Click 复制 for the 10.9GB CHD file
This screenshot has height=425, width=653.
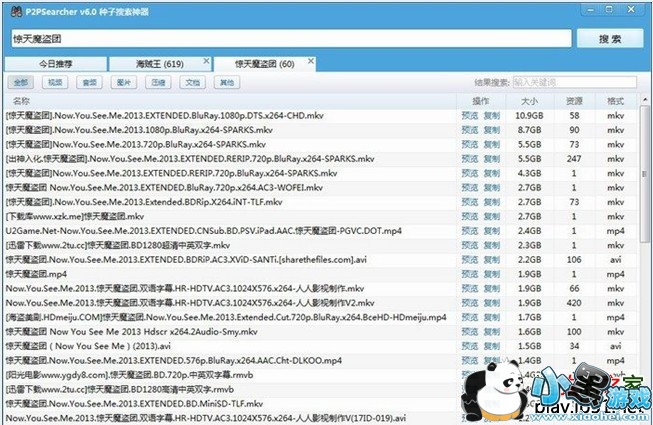coord(492,116)
